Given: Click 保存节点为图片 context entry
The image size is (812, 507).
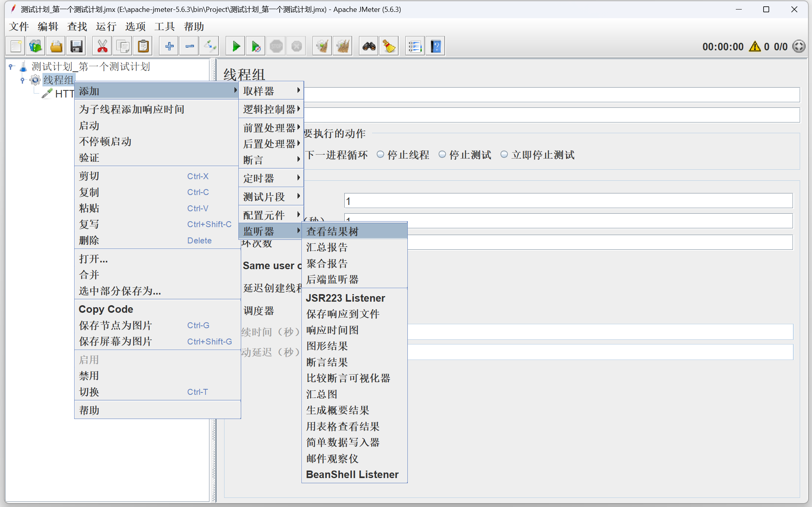Looking at the screenshot, I should point(157,325).
